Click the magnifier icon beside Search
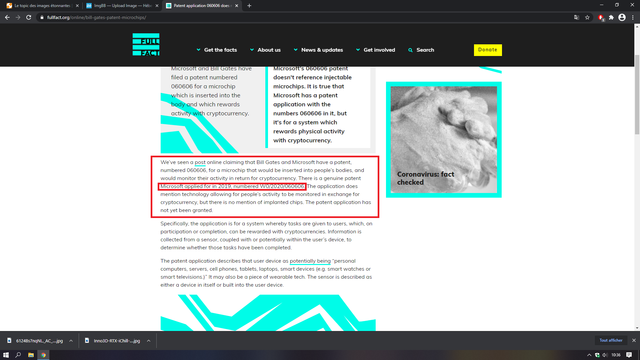The height and width of the screenshot is (360, 640). [410, 50]
